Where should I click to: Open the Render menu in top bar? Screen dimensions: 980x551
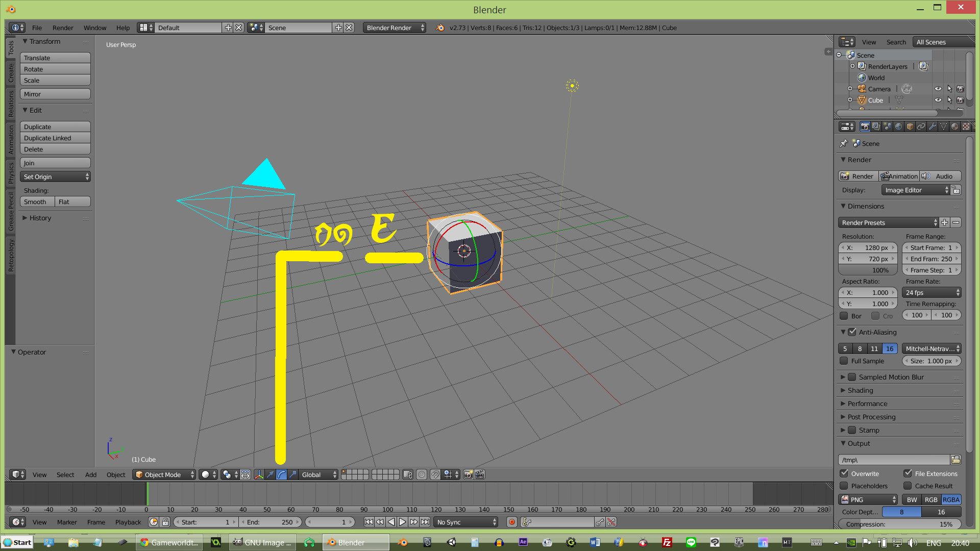[x=63, y=28]
